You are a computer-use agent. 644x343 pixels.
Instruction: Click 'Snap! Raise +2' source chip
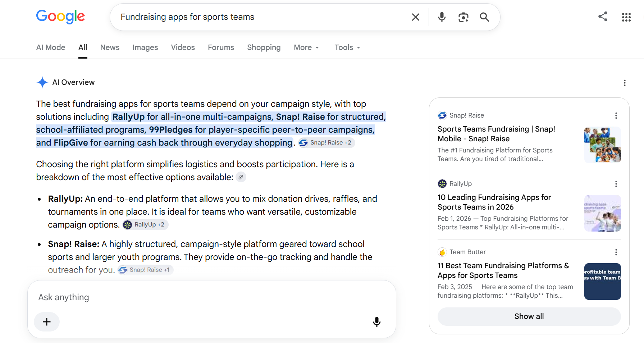[x=326, y=143]
